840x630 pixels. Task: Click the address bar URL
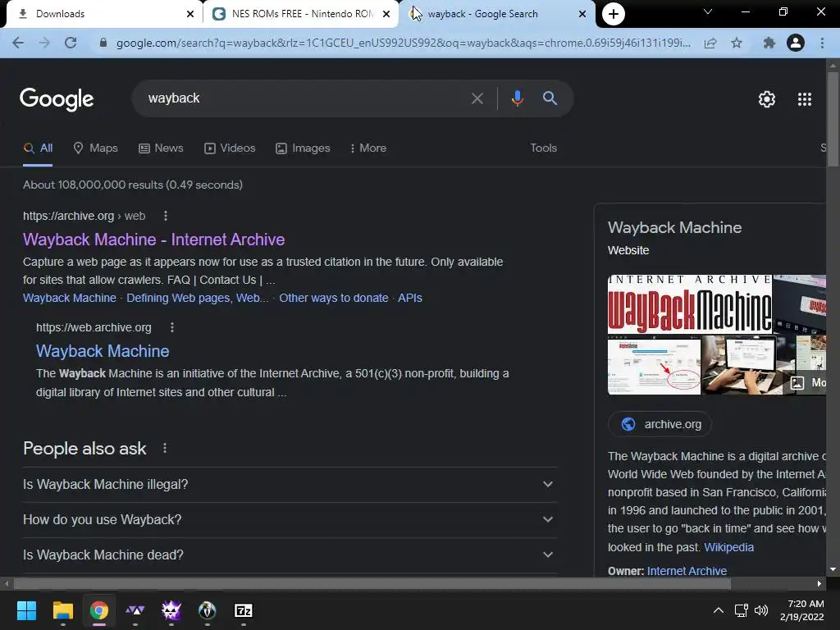coord(403,43)
